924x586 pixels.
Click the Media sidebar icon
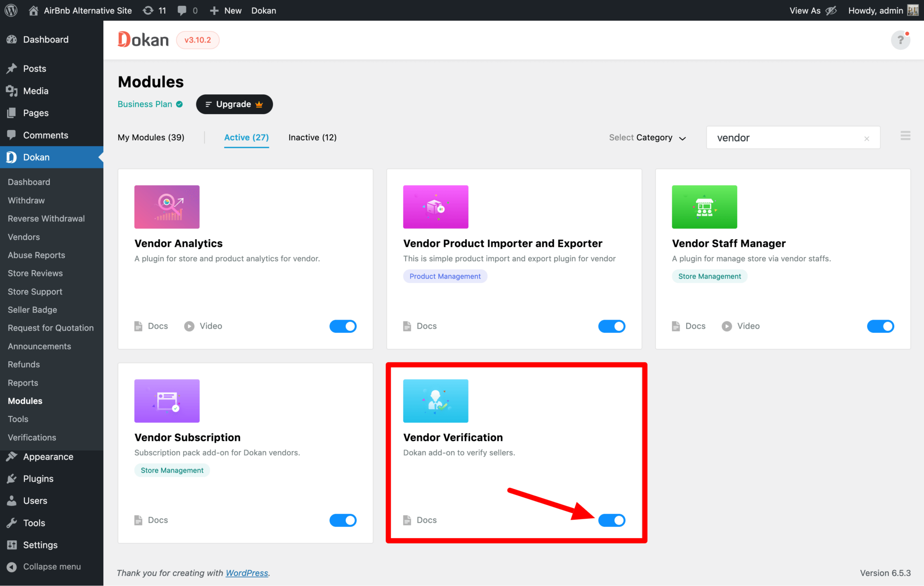[x=12, y=90]
